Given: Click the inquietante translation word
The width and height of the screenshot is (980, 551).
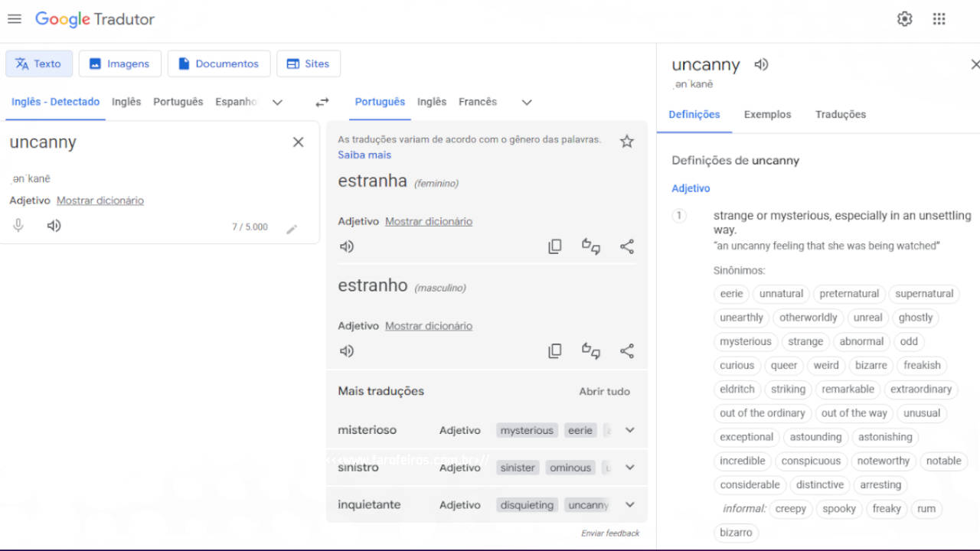Looking at the screenshot, I should (369, 505).
